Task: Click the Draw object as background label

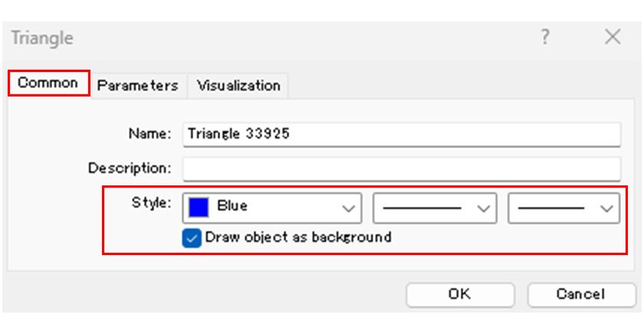Action: point(298,237)
